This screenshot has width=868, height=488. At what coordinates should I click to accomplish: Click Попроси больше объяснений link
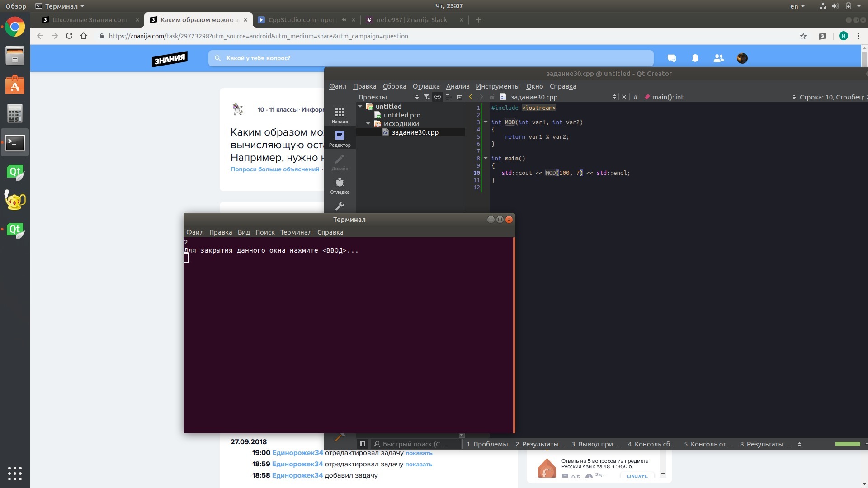point(275,169)
